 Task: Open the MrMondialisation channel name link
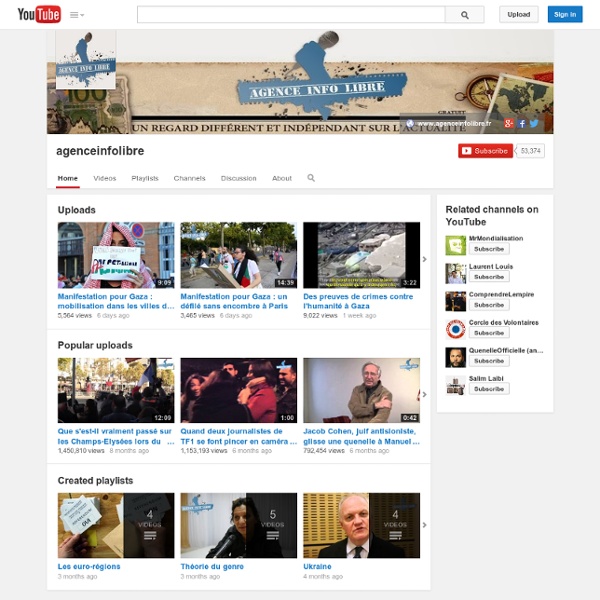(x=496, y=238)
